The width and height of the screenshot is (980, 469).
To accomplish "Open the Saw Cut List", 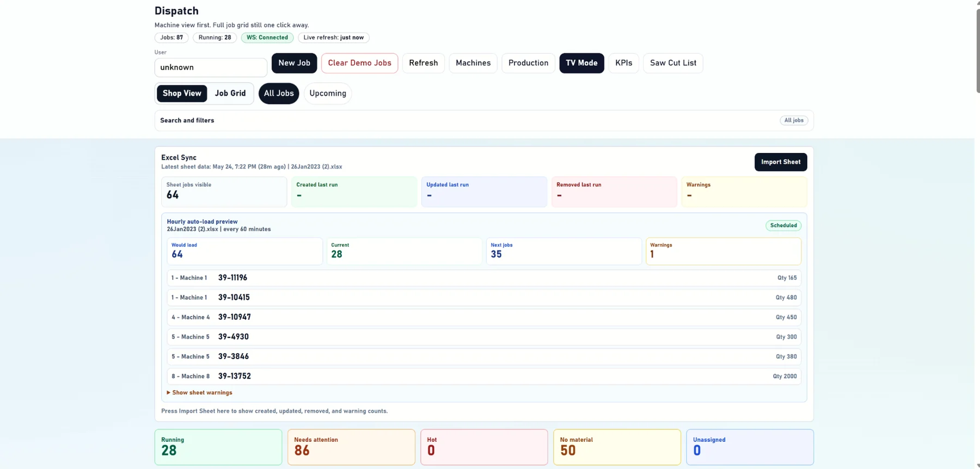I will (673, 63).
